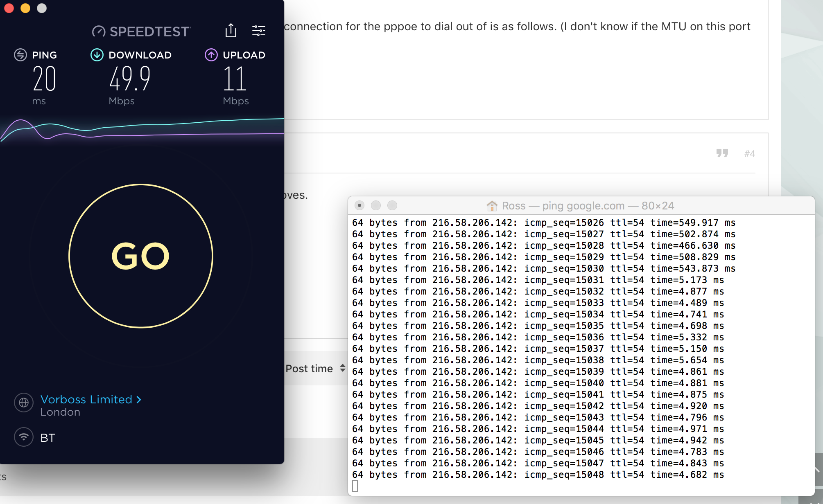The width and height of the screenshot is (823, 504).
Task: Open Vorboss Limited server link
Action: (x=86, y=399)
